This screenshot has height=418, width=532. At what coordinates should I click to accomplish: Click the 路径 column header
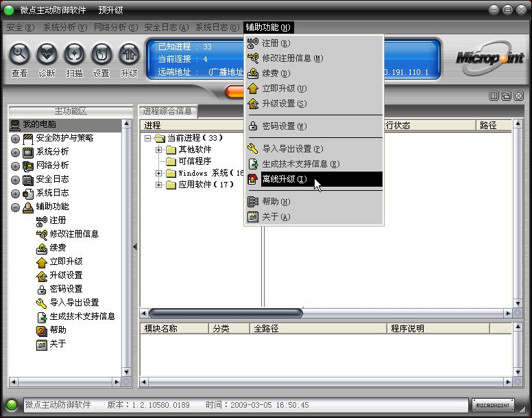494,126
